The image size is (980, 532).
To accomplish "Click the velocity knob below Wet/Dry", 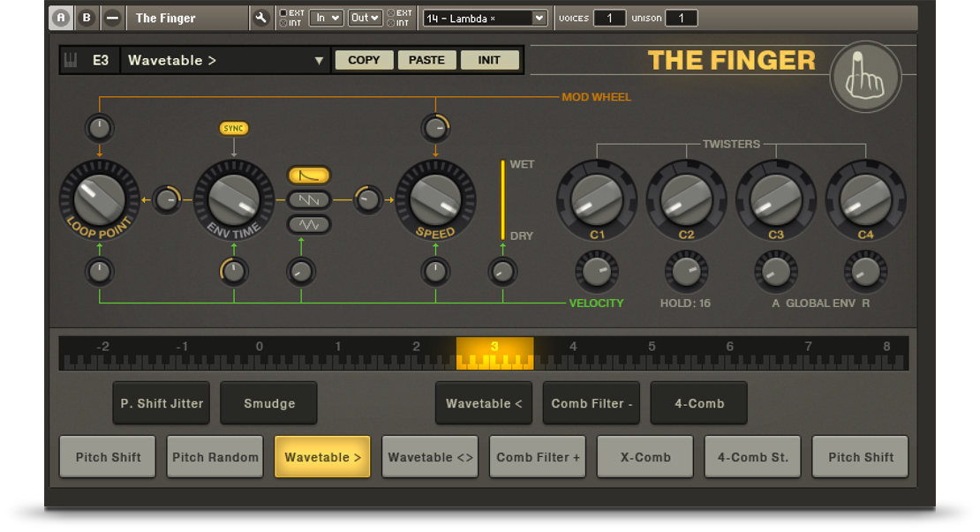I will (502, 272).
